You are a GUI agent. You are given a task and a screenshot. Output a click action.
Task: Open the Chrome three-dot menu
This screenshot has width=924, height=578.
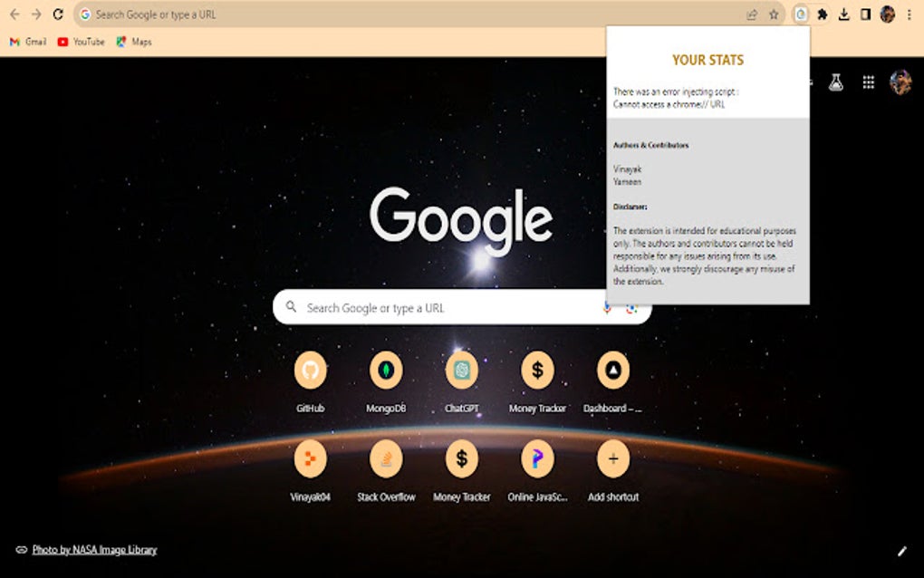click(x=910, y=14)
